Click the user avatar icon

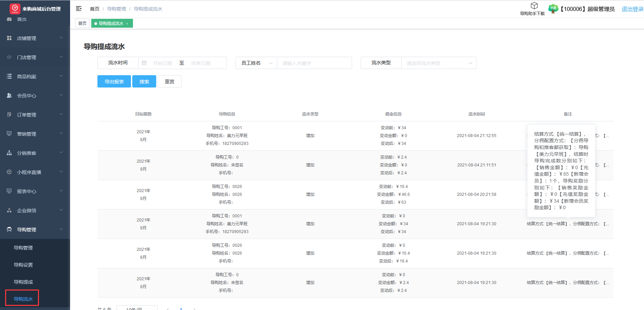[553, 9]
